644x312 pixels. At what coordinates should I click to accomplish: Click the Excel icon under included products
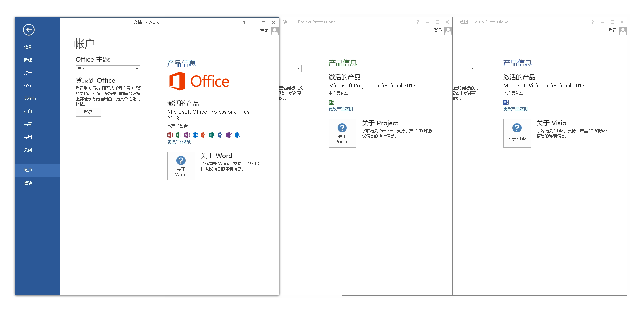pyautogui.click(x=178, y=135)
